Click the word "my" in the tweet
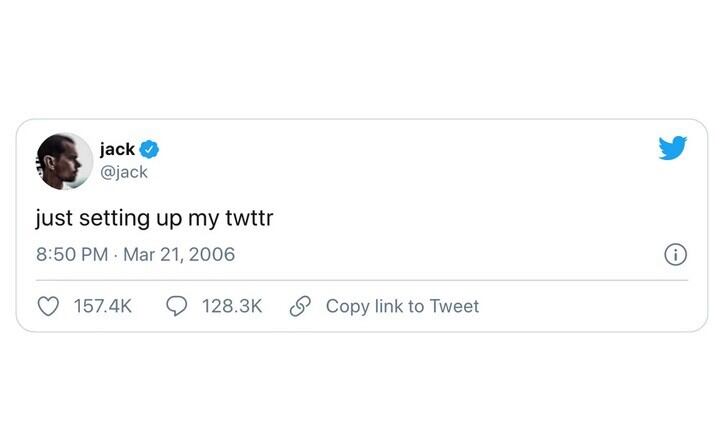722x436 pixels. click(x=202, y=219)
